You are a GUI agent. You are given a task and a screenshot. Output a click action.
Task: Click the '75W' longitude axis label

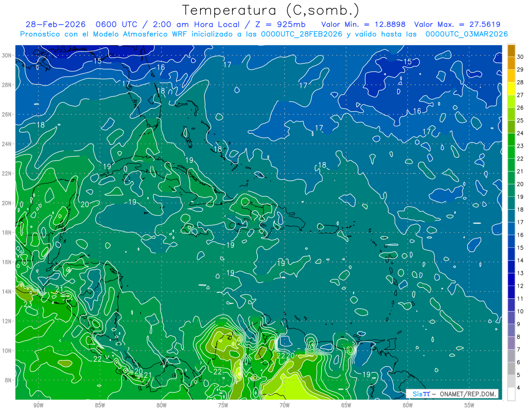click(223, 406)
